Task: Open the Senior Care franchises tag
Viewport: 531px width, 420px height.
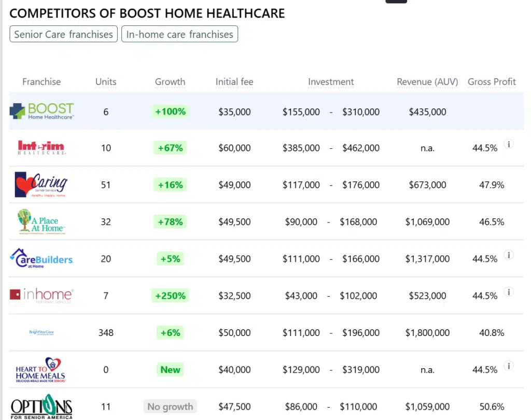Action: [x=63, y=34]
